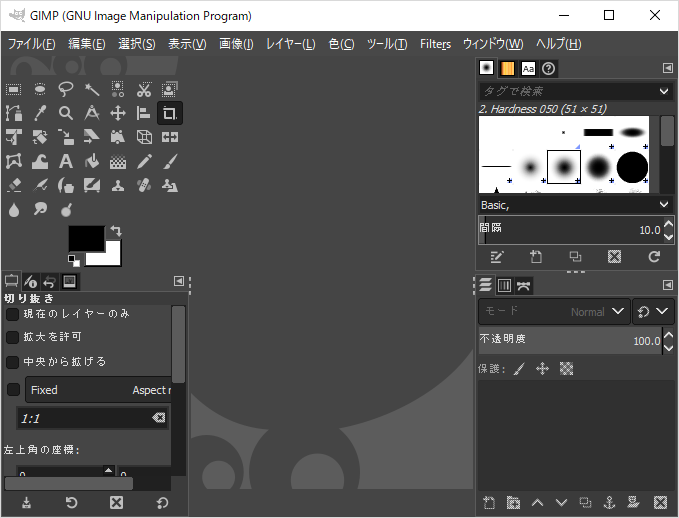Click anchor floating layer button

609,502
